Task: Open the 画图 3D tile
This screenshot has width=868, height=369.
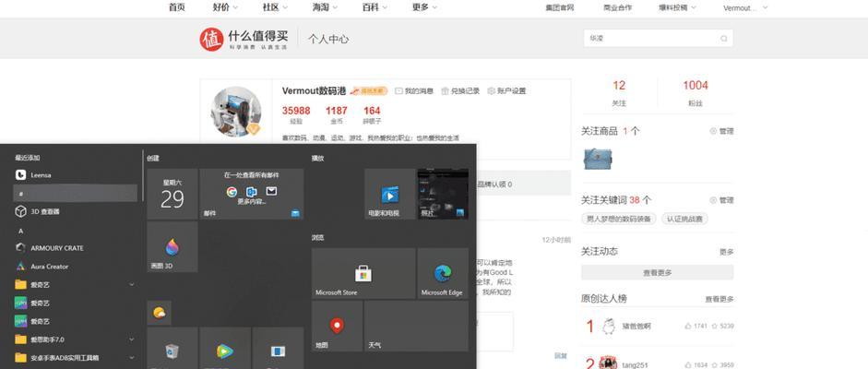Action: (x=172, y=246)
